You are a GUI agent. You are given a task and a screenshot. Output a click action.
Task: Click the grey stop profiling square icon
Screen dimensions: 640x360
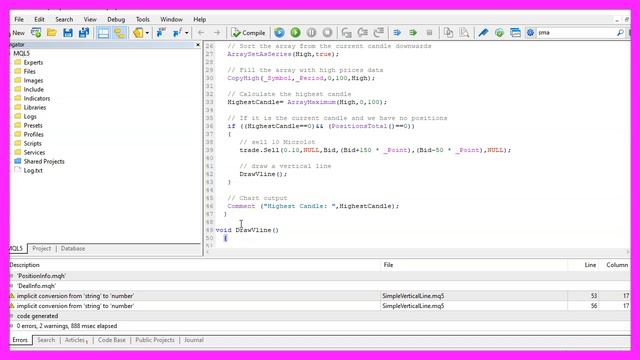429,33
